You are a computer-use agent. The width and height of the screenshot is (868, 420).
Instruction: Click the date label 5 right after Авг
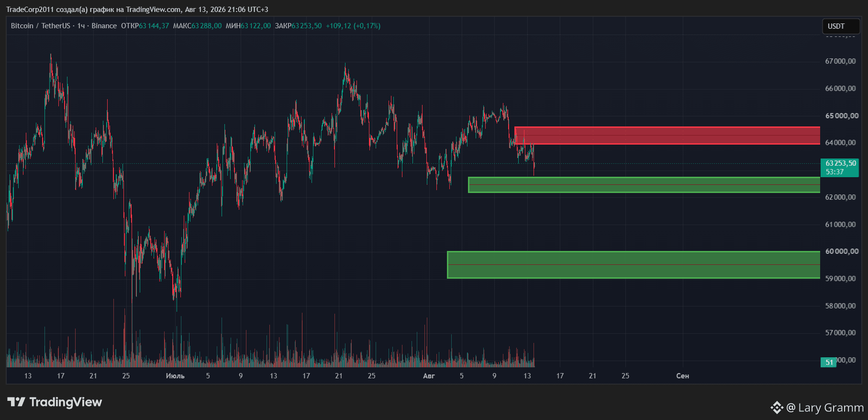[462, 376]
